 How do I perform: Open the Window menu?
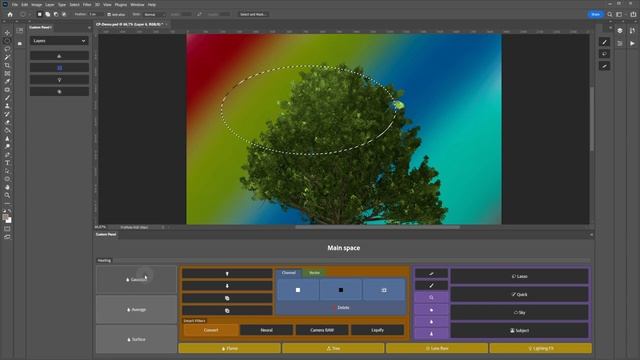[x=137, y=4]
